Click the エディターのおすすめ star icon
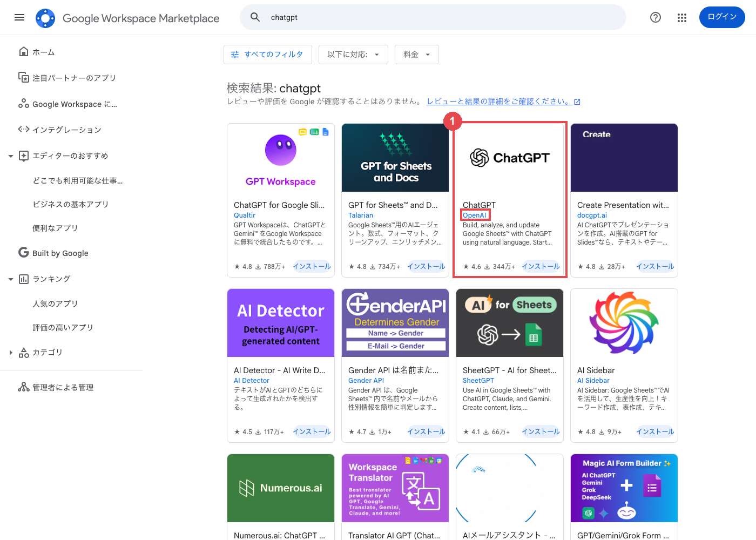The image size is (756, 540). 24,156
